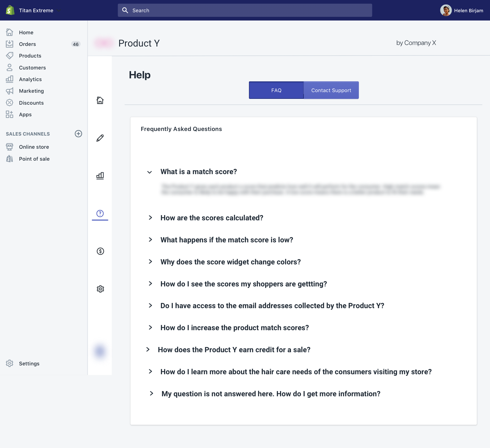
Task: Collapse the 'What is a match score?' question
Action: (x=149, y=172)
